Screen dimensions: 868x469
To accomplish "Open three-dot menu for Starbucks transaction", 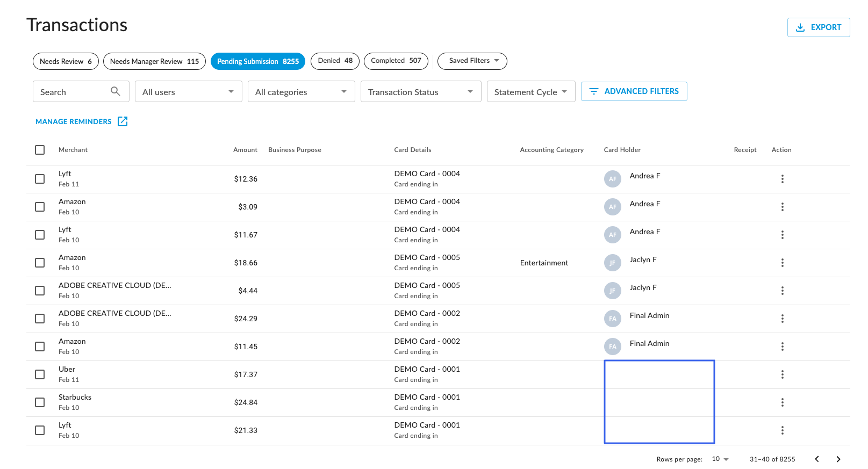I will click(782, 402).
